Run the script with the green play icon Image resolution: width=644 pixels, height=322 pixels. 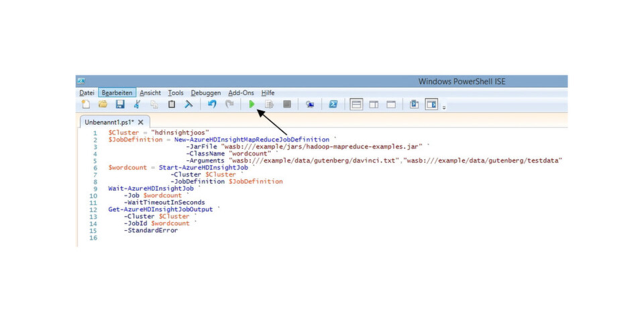pyautogui.click(x=252, y=105)
